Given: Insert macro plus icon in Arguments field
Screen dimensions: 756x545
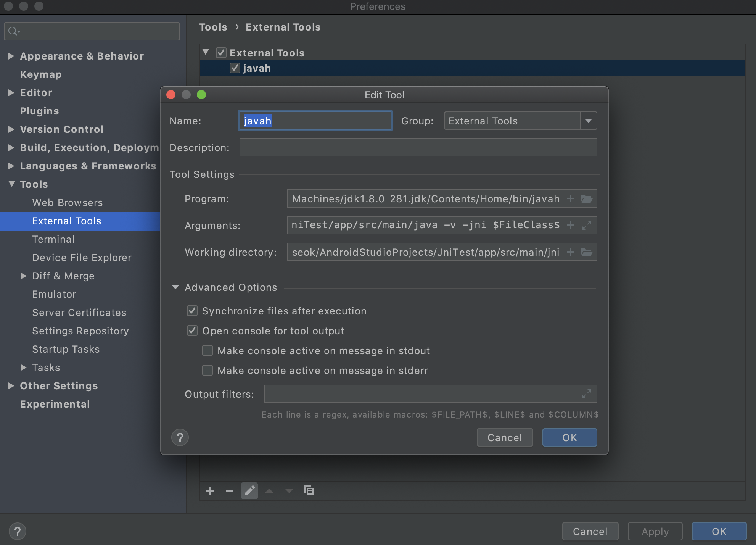Looking at the screenshot, I should point(570,225).
